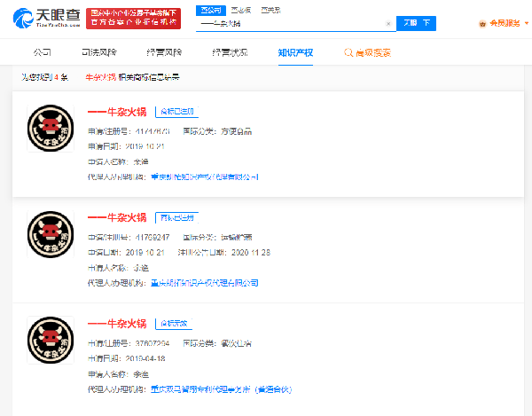The image size is (532, 416).
Task: Switch to the 经营风险 tab
Action: pyautogui.click(x=164, y=53)
